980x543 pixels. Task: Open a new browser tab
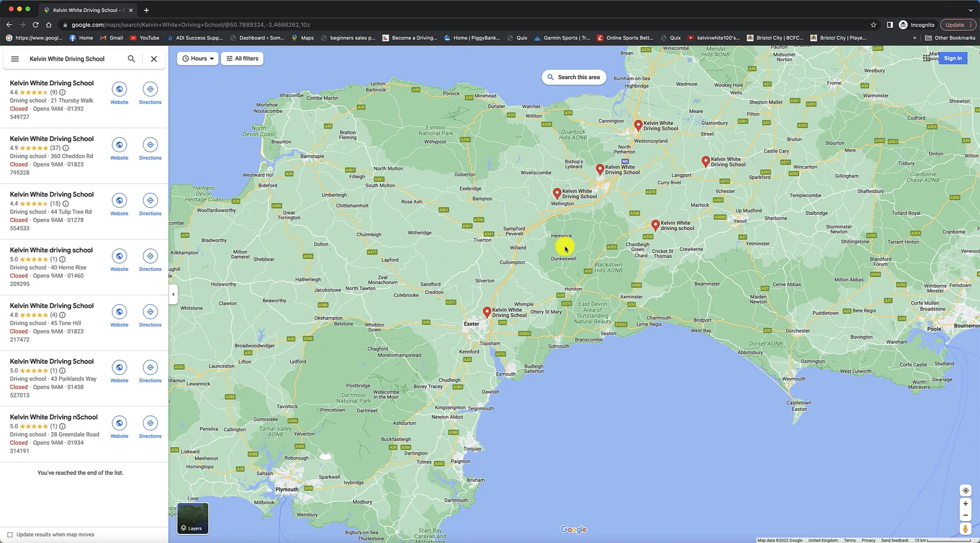point(146,10)
